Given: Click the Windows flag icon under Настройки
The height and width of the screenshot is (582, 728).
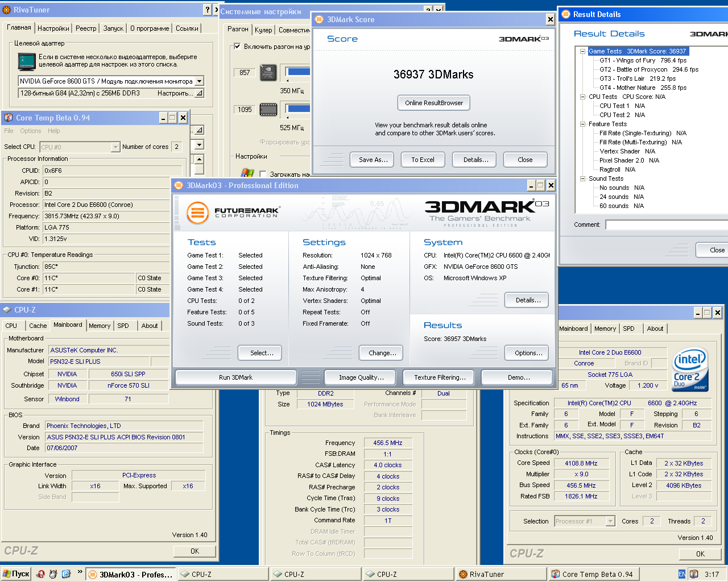Looking at the screenshot, I should (x=248, y=172).
